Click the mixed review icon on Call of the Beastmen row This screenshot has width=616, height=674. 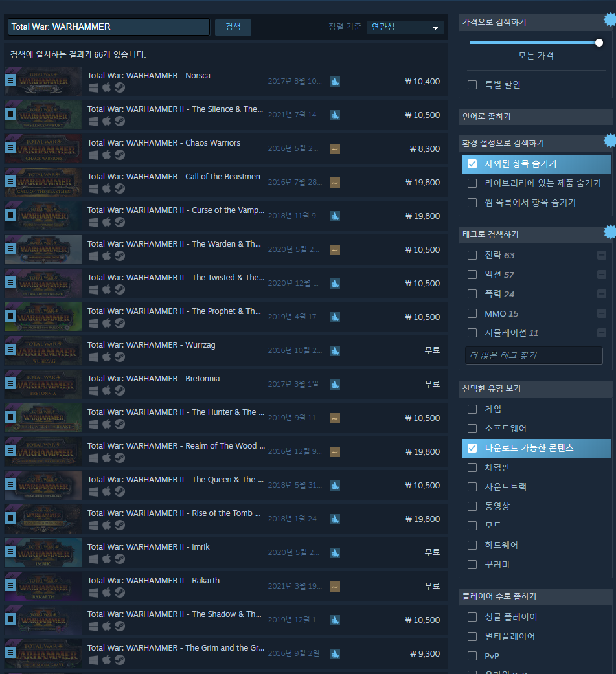(335, 183)
